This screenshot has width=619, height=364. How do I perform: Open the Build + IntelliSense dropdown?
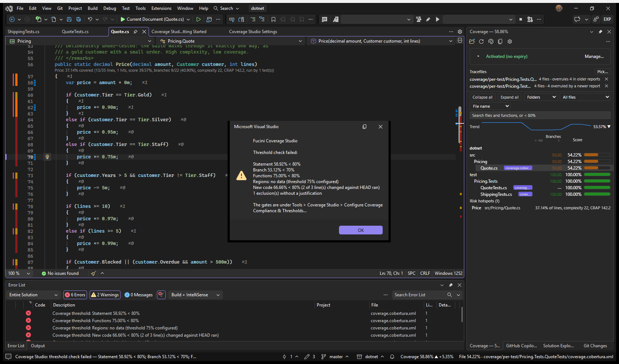pos(196,295)
